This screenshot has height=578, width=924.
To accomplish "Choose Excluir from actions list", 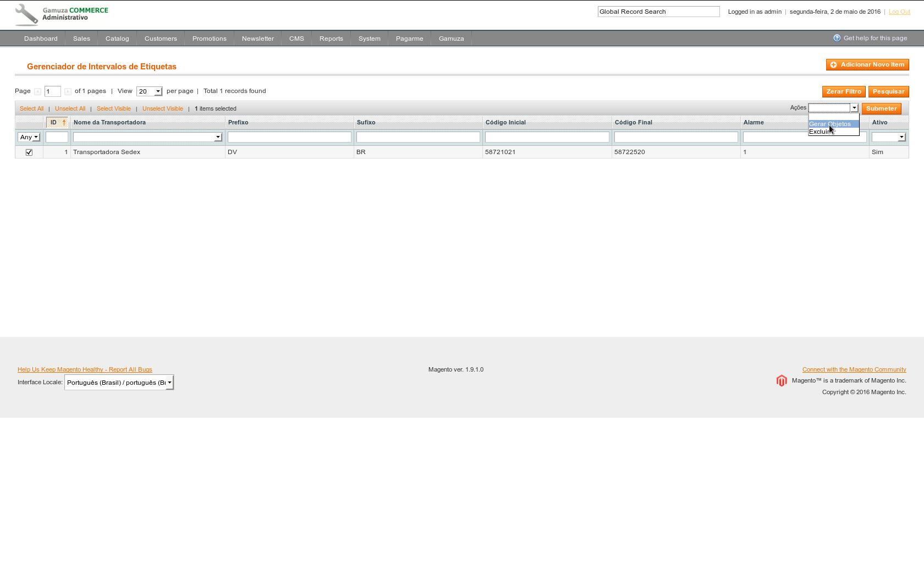I will 834,132.
